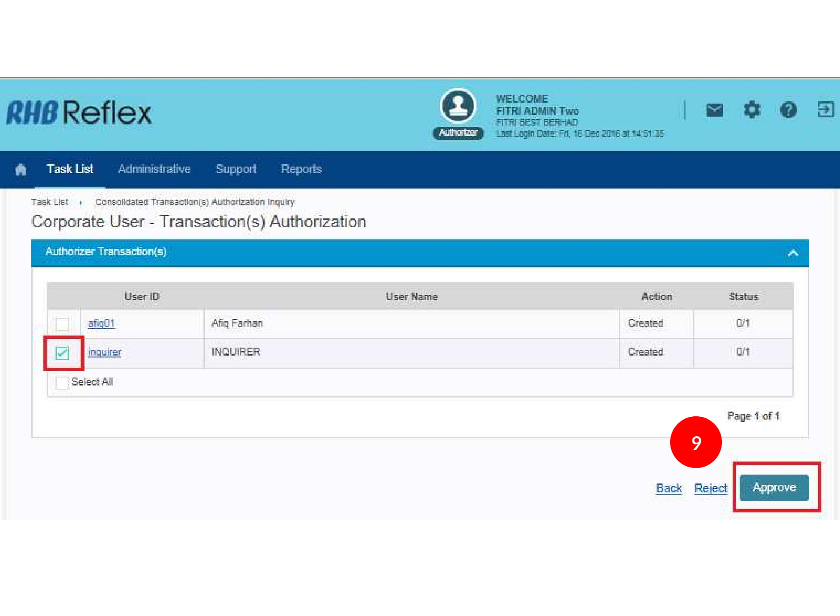Screen dimensions: 840x616
Task: Tick the checkbox for user afiq01
Action: point(62,324)
